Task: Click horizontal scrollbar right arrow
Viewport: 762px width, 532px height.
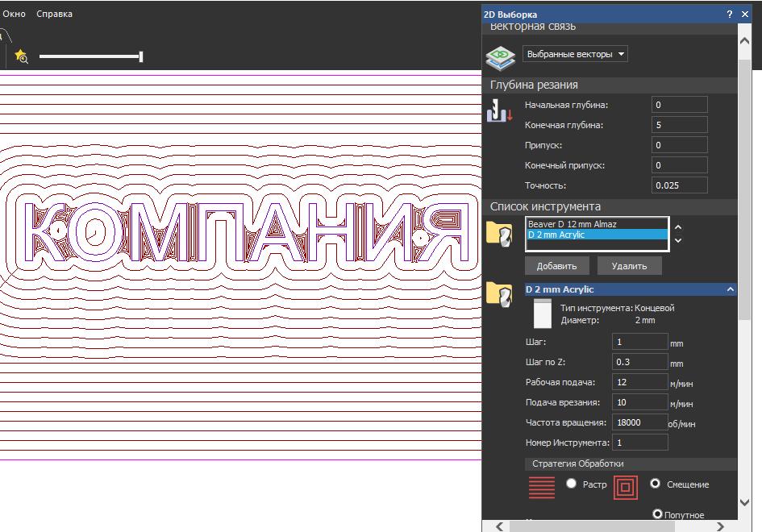Action: [720, 526]
